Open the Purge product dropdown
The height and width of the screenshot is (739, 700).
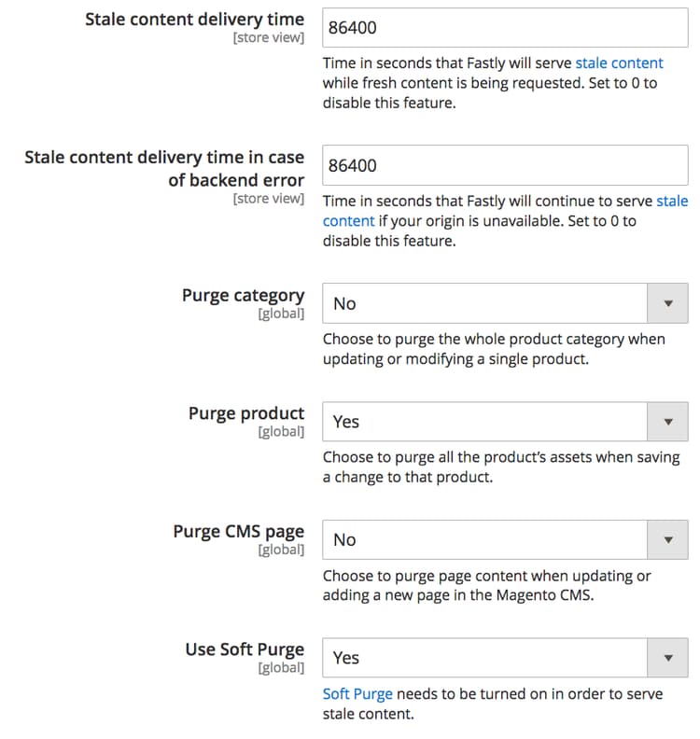[x=485, y=422]
